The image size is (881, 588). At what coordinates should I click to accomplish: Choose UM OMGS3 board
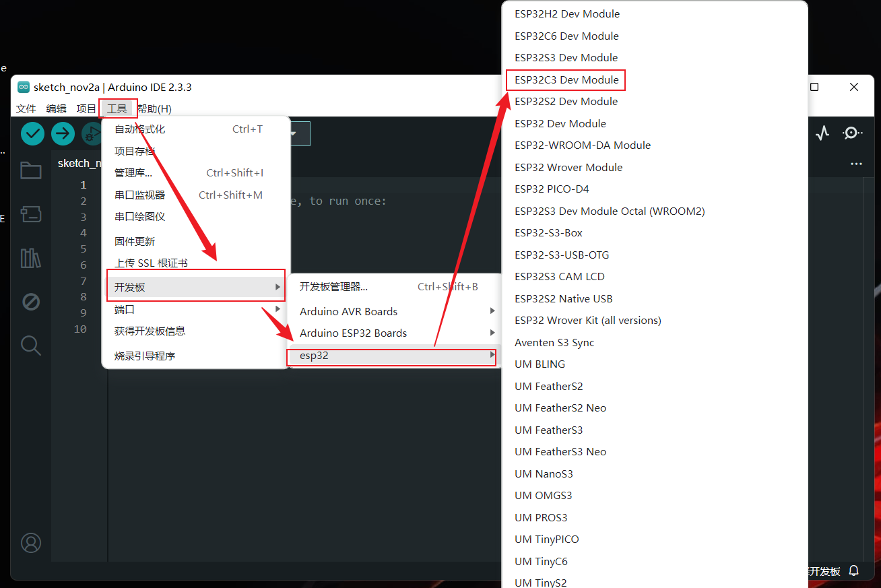(543, 495)
